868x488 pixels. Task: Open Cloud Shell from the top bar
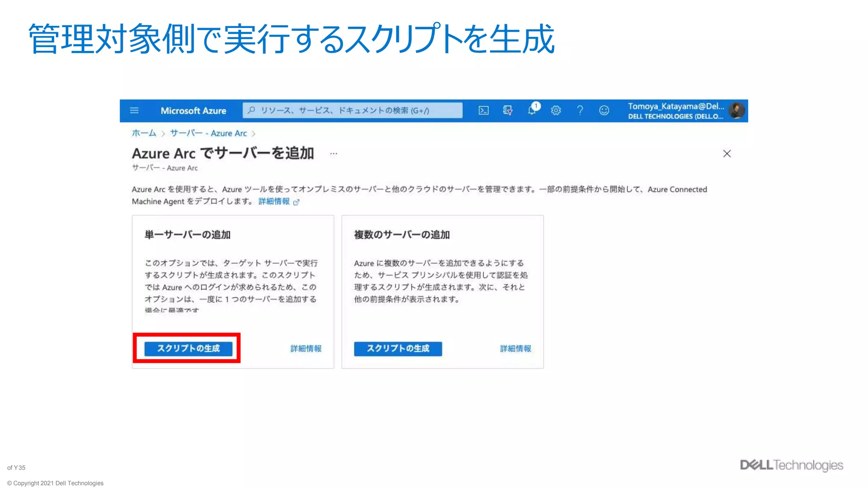[x=484, y=111]
